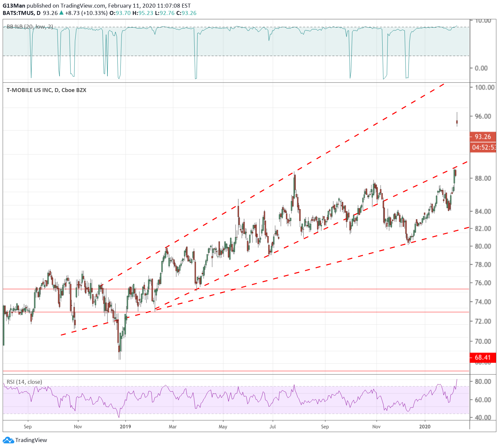
Task: Click the 2019 label on time axis
Action: [x=125, y=427]
